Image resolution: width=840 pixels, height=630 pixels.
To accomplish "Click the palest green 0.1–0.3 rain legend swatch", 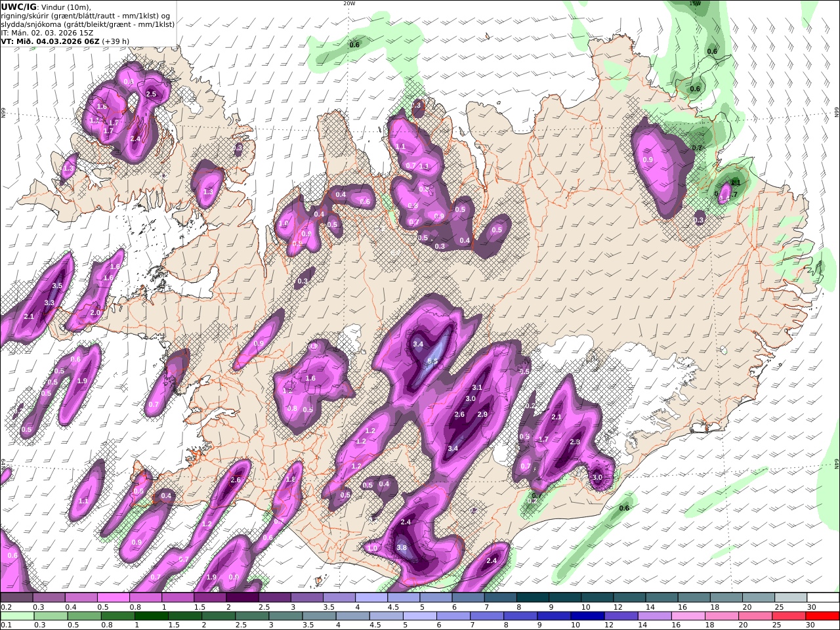I will pyautogui.click(x=17, y=616).
